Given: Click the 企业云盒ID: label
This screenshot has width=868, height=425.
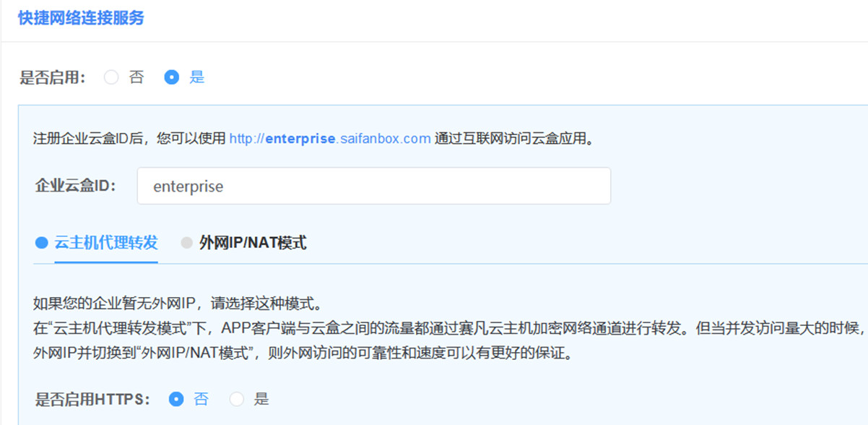Looking at the screenshot, I should (x=76, y=186).
